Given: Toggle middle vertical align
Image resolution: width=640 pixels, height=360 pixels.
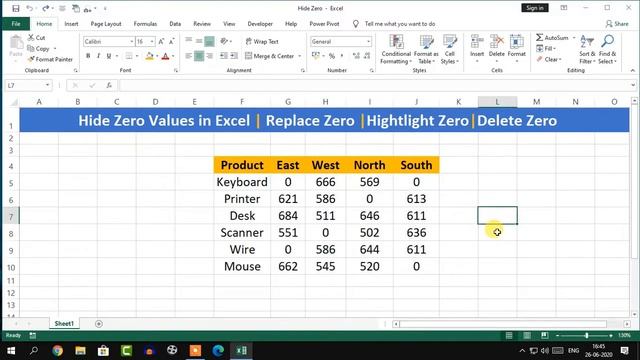Looking at the screenshot, I should tap(199, 41).
